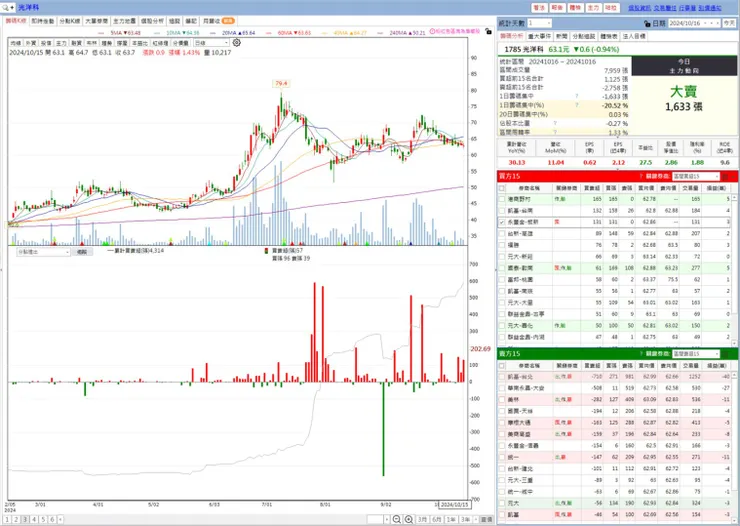This screenshot has height=526, width=740.
Task: Open the 賣方15 關鍵券商 dropdown
Action: click(x=696, y=353)
